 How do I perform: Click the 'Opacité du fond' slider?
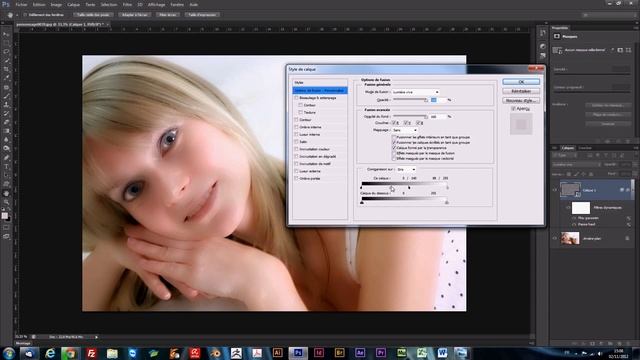pyautogui.click(x=410, y=117)
